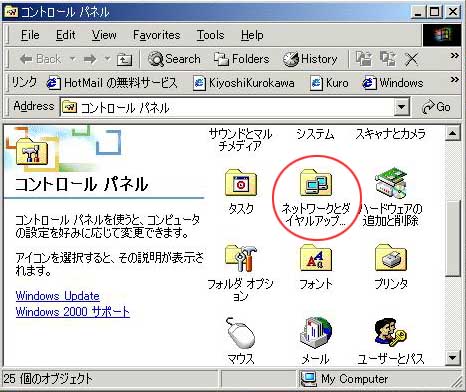Open the ユーザーとパスワード users icon
This screenshot has width=466, height=392.
pos(391,333)
